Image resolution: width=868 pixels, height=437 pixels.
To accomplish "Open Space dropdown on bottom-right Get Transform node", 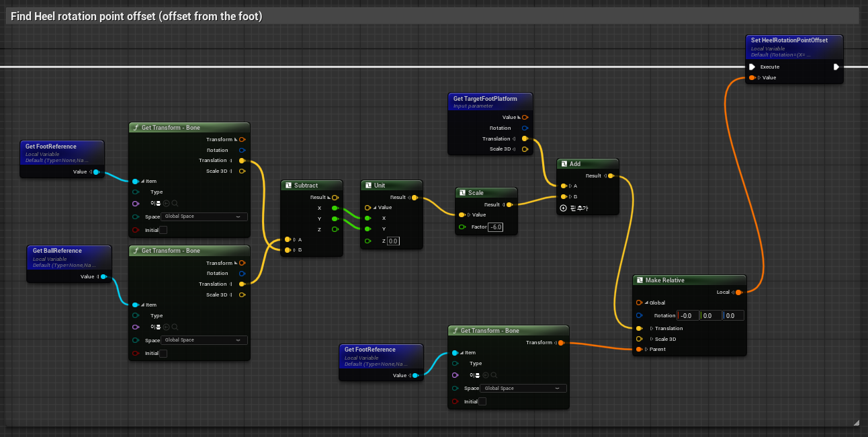I will coord(524,389).
